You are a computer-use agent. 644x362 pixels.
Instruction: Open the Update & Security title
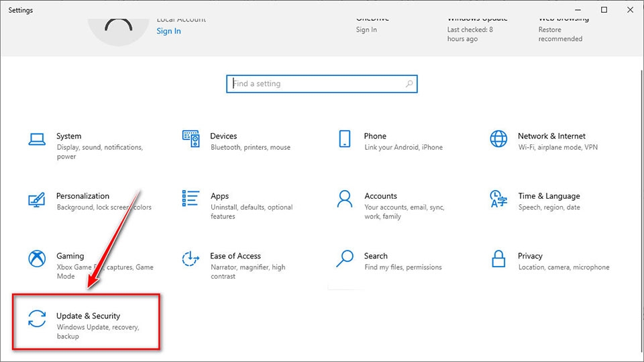(x=89, y=316)
